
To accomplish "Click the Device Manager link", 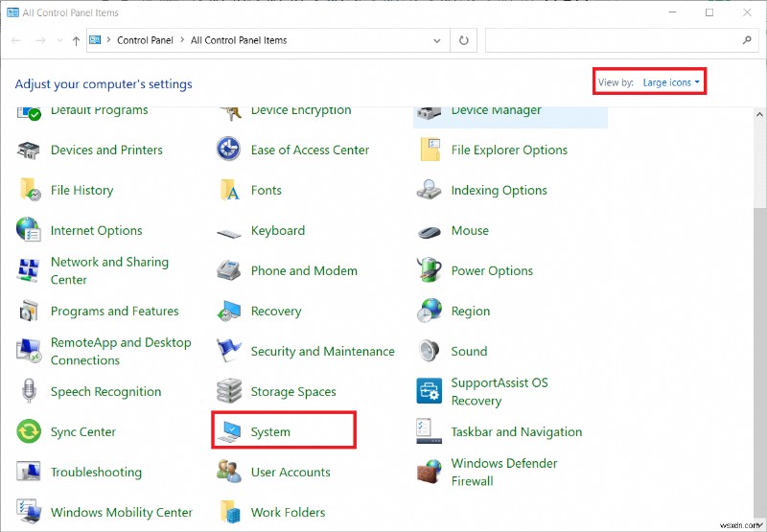I will [496, 110].
